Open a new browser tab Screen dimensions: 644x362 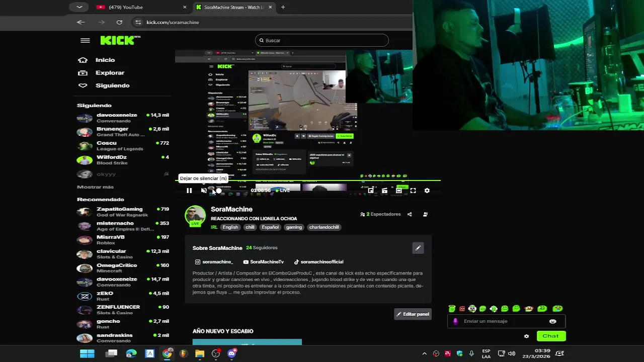coord(283,7)
